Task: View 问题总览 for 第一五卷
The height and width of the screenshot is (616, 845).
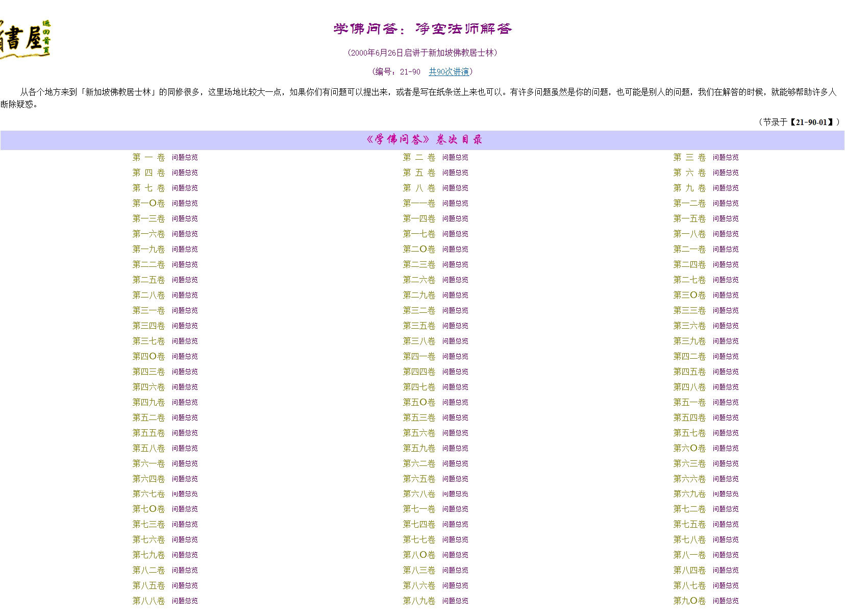Action: pyautogui.click(x=725, y=219)
